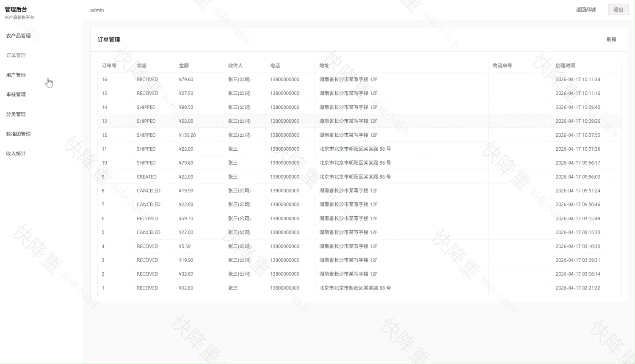Screen dimensions: 635x364
Task: Select 订单管理 sidebar menu item
Action: tap(16, 55)
